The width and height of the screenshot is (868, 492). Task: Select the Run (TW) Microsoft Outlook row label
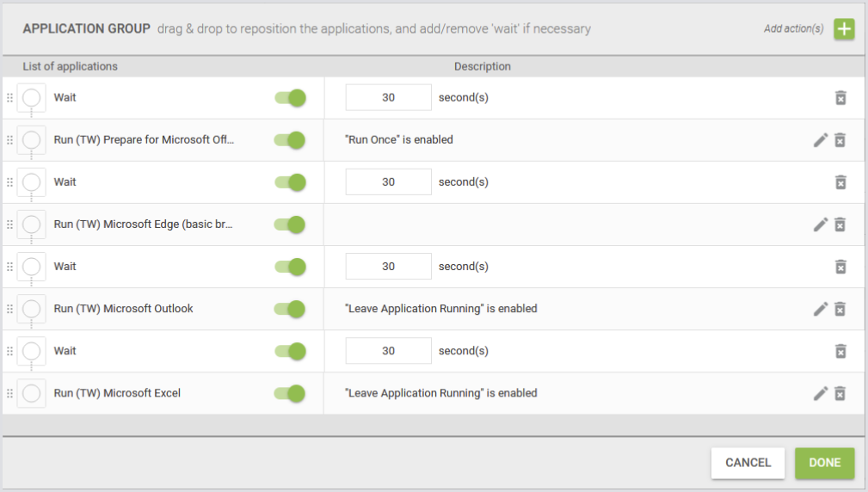click(123, 309)
